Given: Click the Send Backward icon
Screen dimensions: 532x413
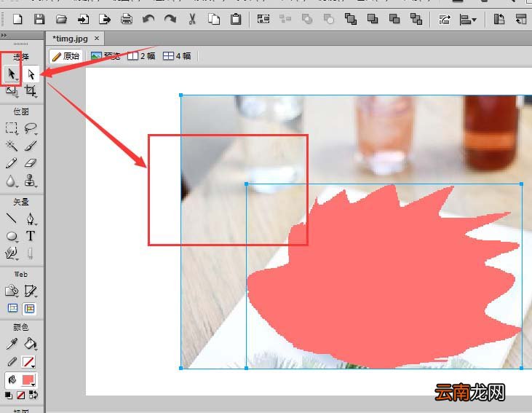Looking at the screenshot, I should (394, 19).
